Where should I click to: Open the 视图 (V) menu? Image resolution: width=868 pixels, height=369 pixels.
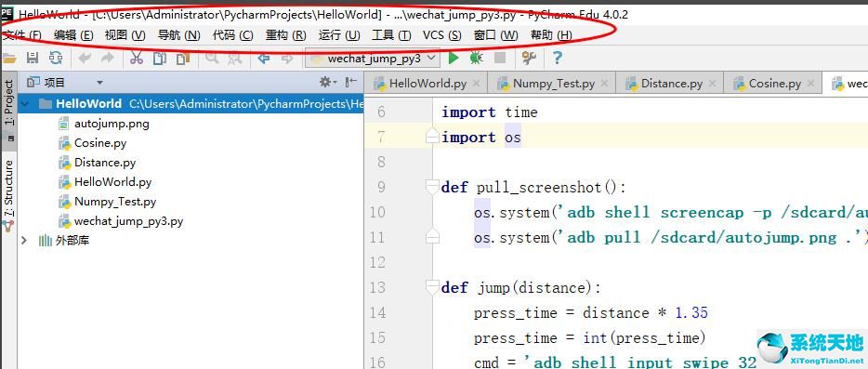[x=125, y=35]
